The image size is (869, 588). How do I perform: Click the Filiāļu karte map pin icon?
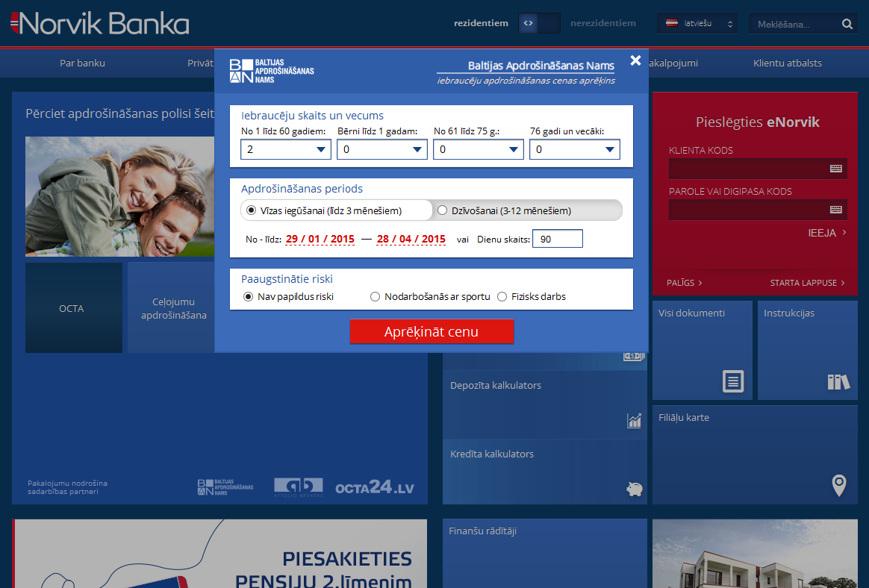839,486
